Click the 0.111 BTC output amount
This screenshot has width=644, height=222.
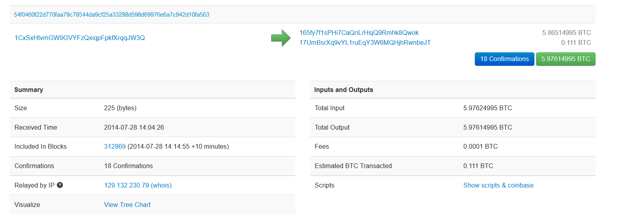click(576, 43)
